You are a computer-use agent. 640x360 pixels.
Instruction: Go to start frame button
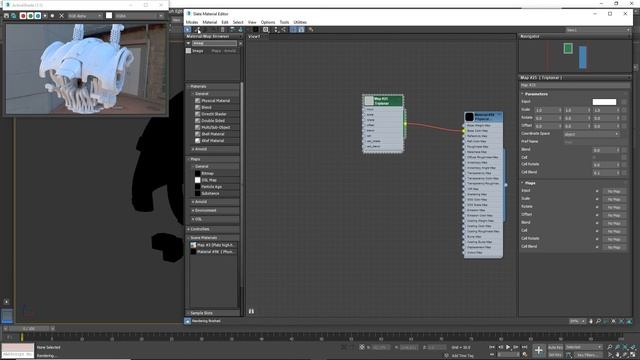(492, 347)
